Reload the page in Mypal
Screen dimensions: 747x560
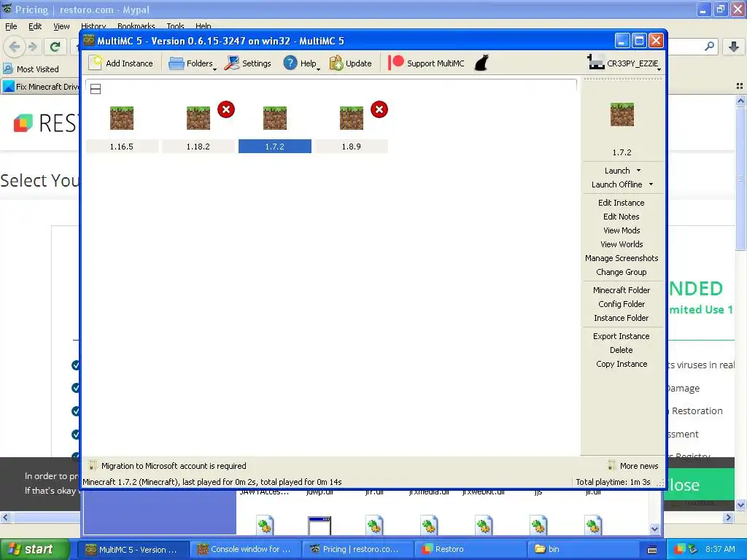point(55,47)
